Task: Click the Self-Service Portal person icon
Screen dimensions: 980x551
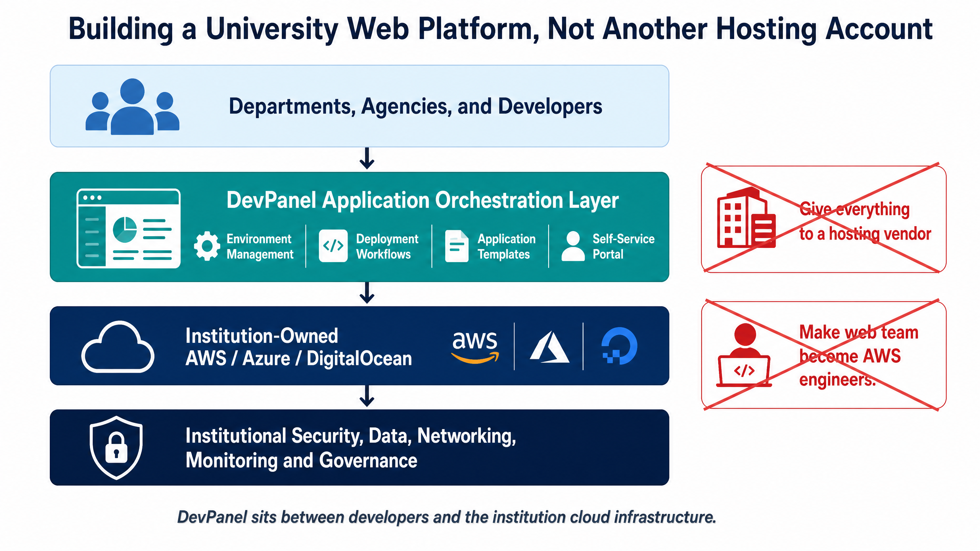Action: (x=573, y=246)
